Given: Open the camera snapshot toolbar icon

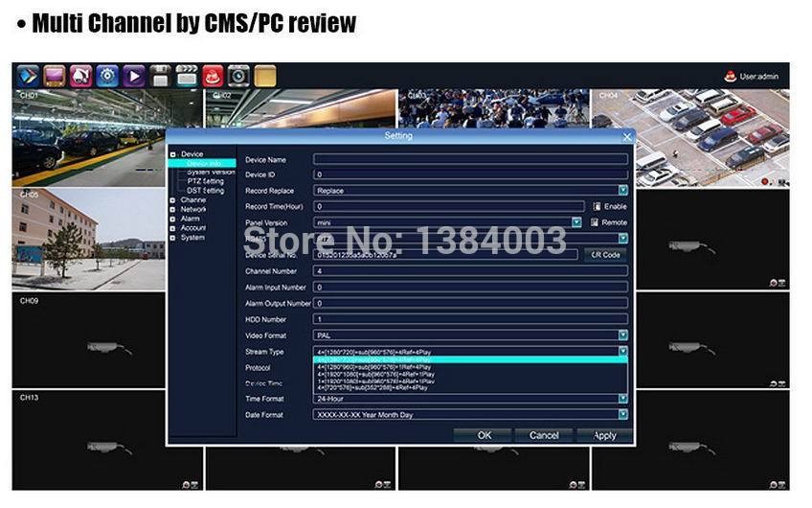Looking at the screenshot, I should [x=238, y=76].
